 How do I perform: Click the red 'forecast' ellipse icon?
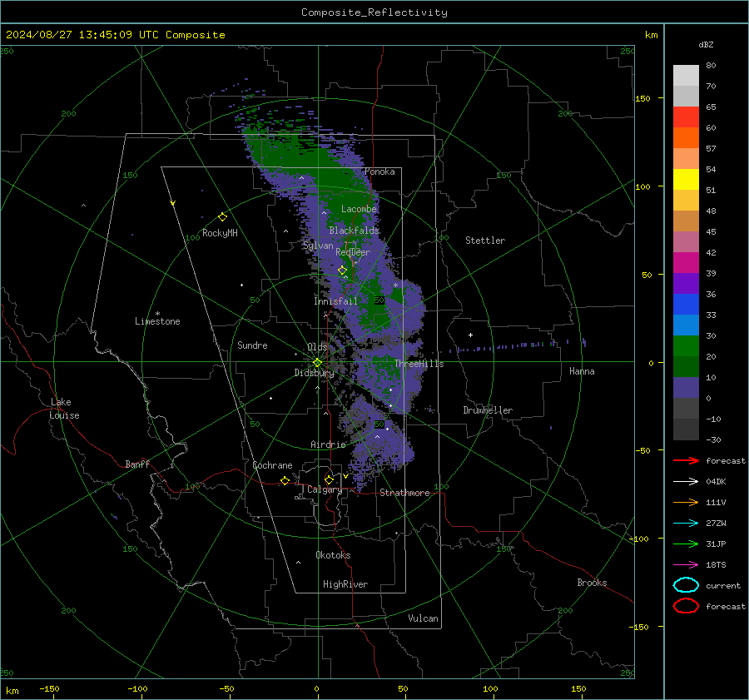[x=686, y=606]
